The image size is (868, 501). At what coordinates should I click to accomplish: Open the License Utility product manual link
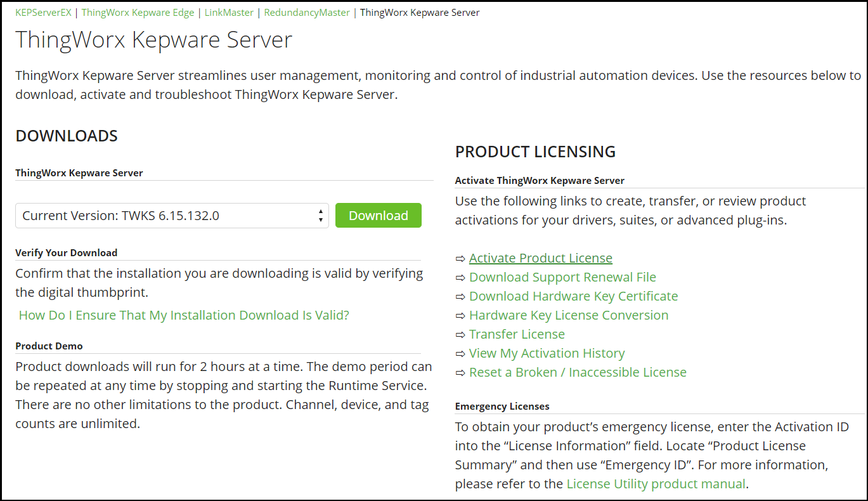pyautogui.click(x=656, y=484)
